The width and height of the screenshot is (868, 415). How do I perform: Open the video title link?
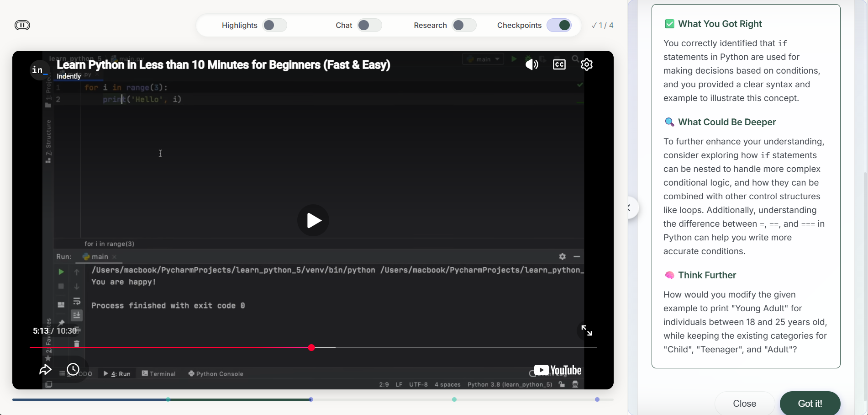point(223,65)
